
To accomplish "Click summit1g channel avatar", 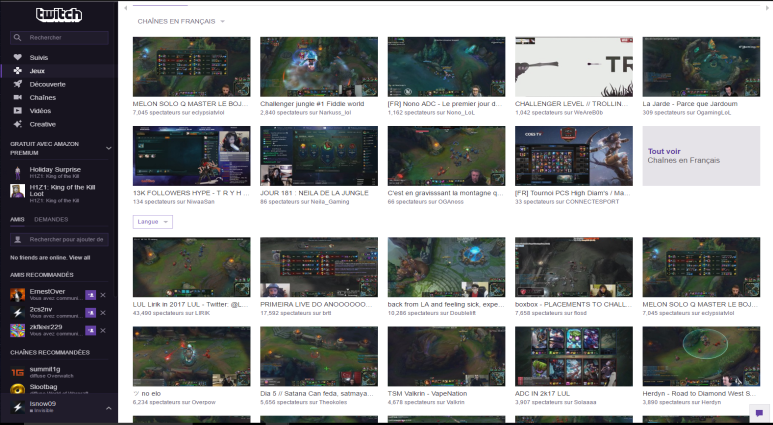I will pyautogui.click(x=18, y=372).
